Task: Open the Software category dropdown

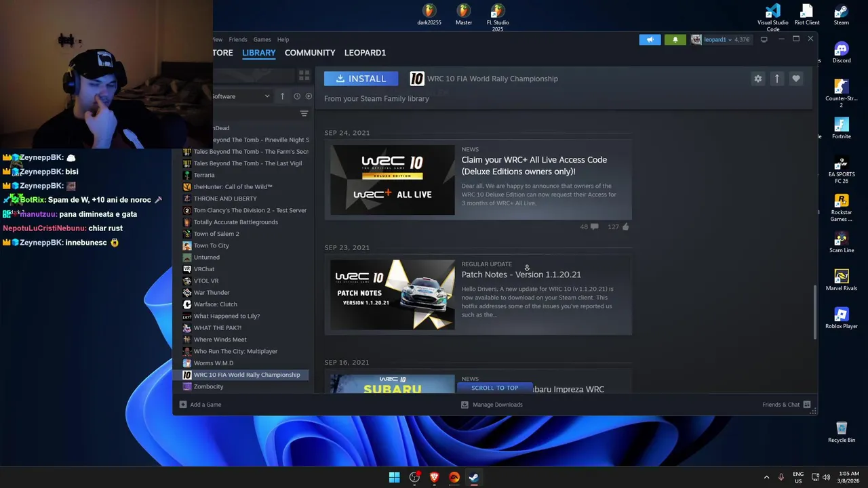Action: (242, 96)
